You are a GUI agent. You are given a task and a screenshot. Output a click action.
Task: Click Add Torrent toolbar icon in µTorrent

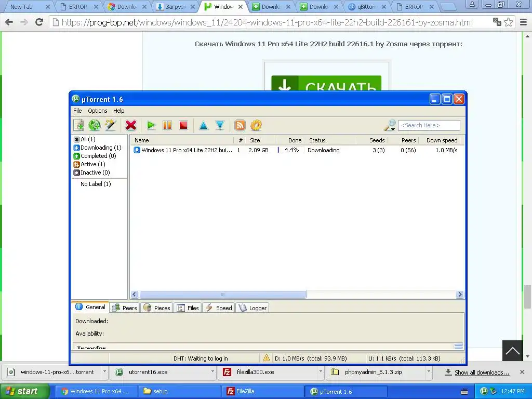[x=79, y=125]
